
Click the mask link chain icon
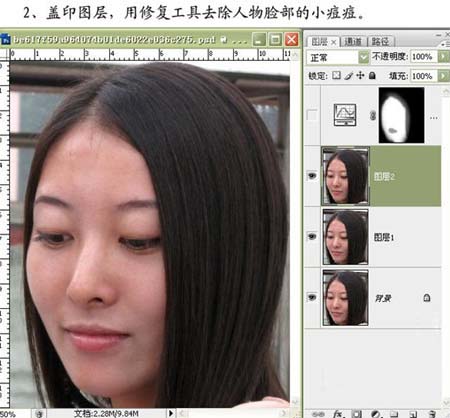pos(373,116)
